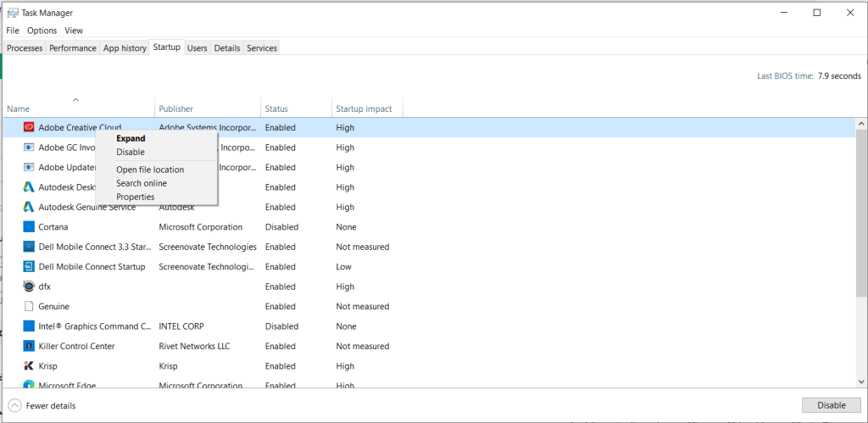Click the Adobe Creative Cloud icon
This screenshot has height=423, width=868.
click(29, 128)
